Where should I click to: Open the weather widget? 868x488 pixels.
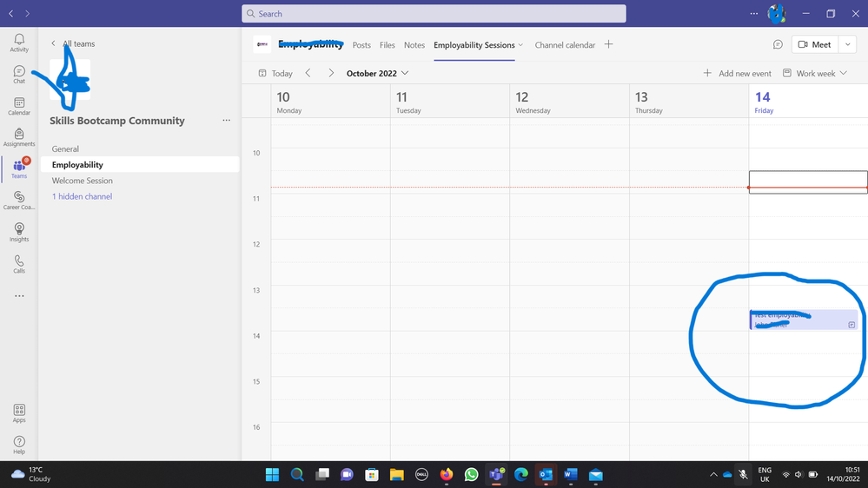[x=32, y=474]
